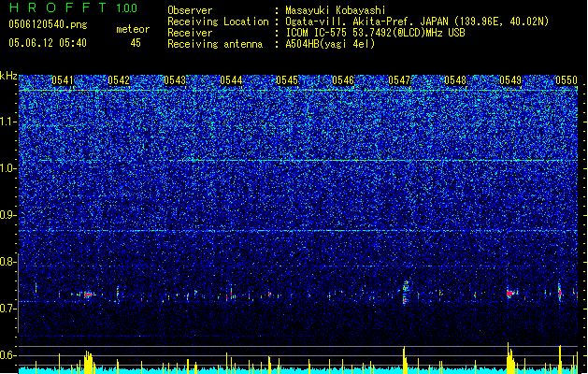Click the 0.7 kHz axis label
This screenshot has width=588, height=374.
click(x=8, y=309)
